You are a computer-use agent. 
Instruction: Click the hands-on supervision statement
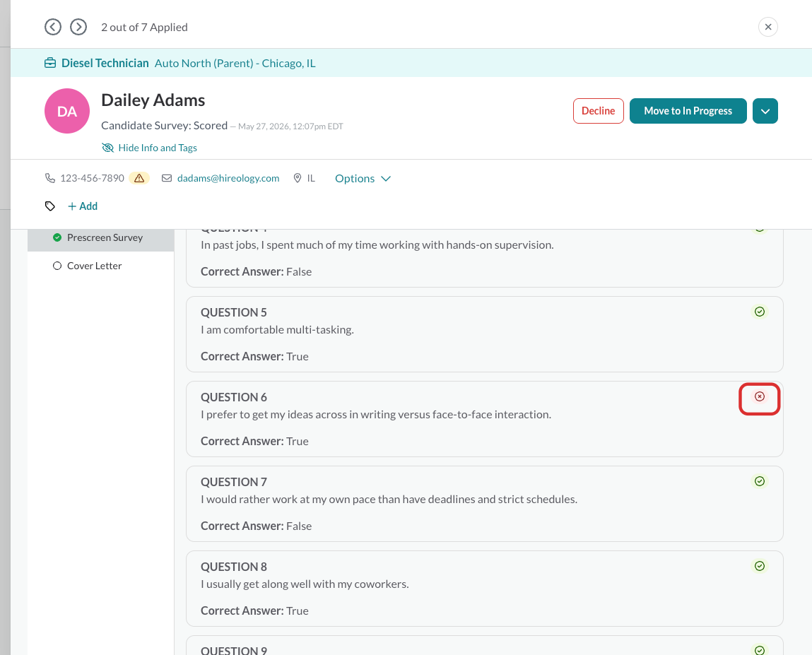(377, 245)
